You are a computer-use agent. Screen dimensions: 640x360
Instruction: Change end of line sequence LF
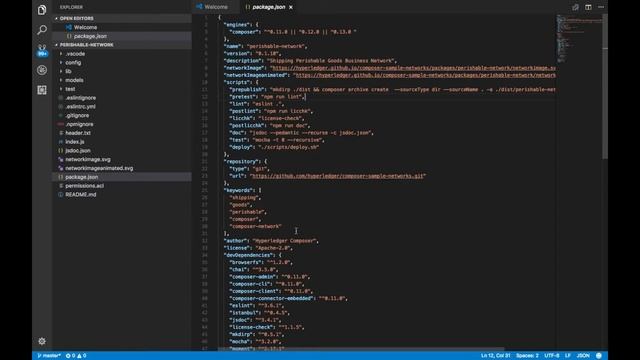tap(567, 356)
